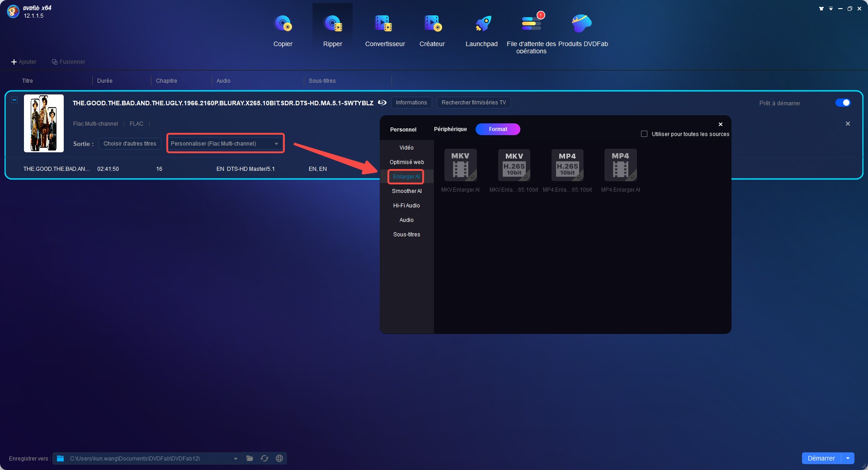868x470 pixels.
Task: Switch to the Format tab
Action: point(498,129)
